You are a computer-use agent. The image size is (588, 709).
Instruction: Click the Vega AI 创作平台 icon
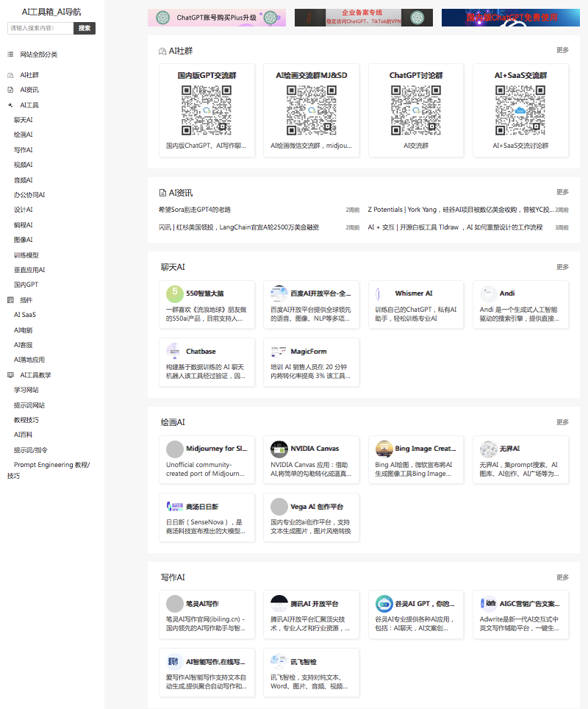click(x=279, y=507)
